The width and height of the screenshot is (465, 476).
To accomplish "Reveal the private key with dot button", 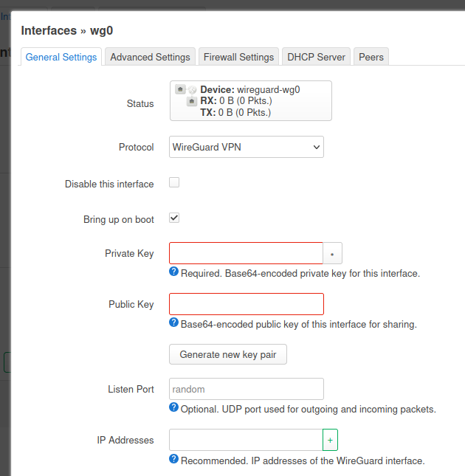I will pos(332,253).
